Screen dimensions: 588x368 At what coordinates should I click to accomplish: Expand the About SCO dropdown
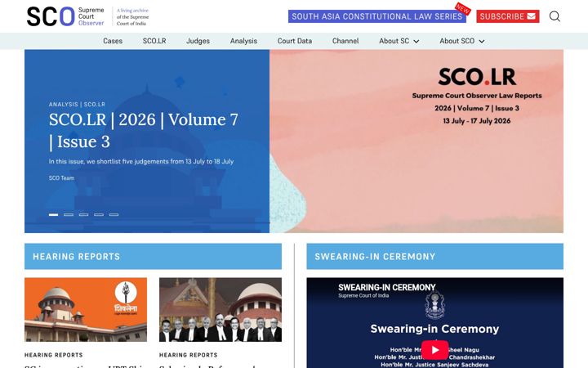click(462, 41)
